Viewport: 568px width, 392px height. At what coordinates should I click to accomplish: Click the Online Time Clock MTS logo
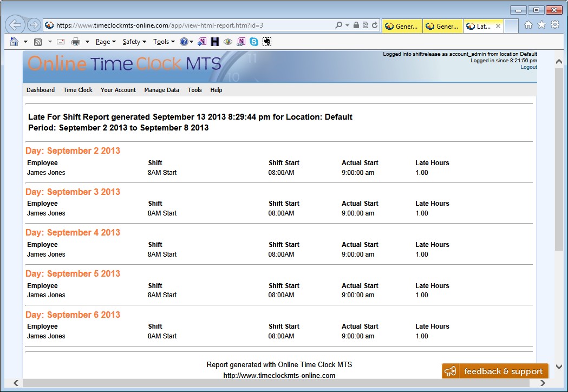tap(124, 64)
